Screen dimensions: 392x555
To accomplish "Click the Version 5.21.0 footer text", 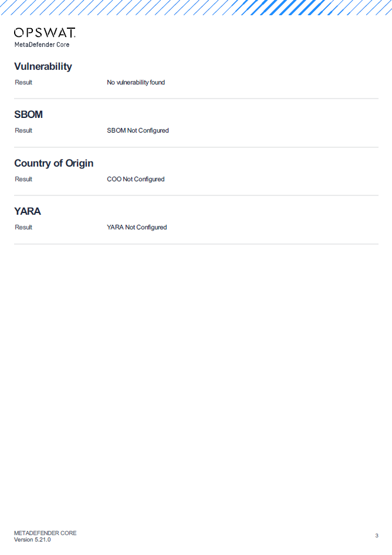I will coord(32,540).
